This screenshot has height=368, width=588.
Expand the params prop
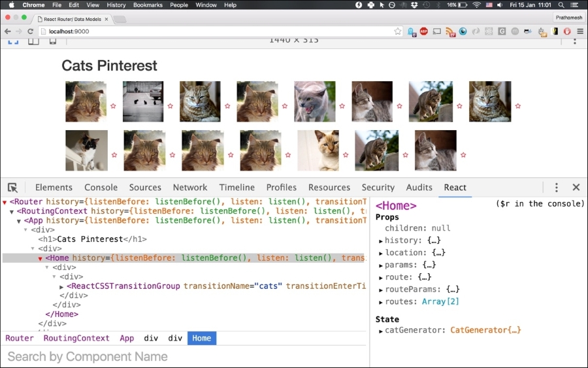tap(381, 266)
